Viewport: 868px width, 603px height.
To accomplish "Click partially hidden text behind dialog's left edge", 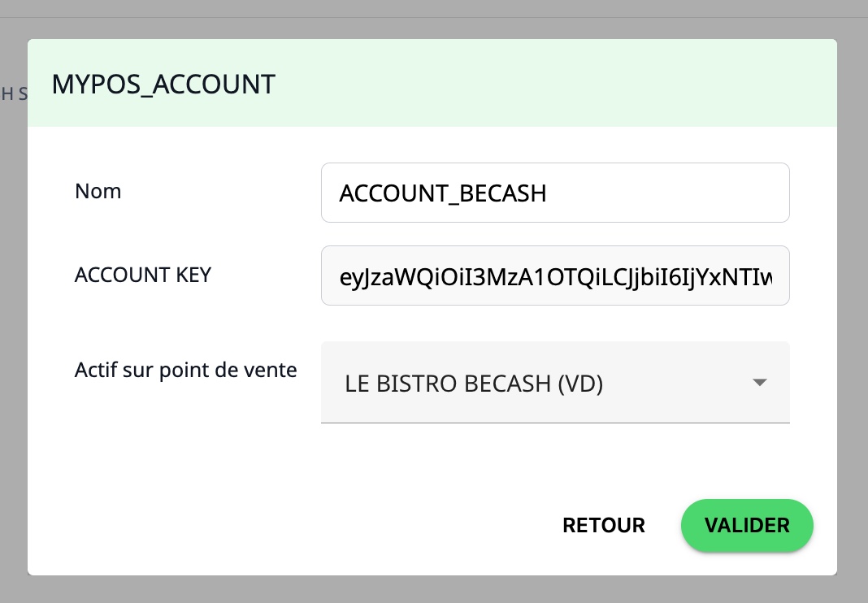I will 13,93.
